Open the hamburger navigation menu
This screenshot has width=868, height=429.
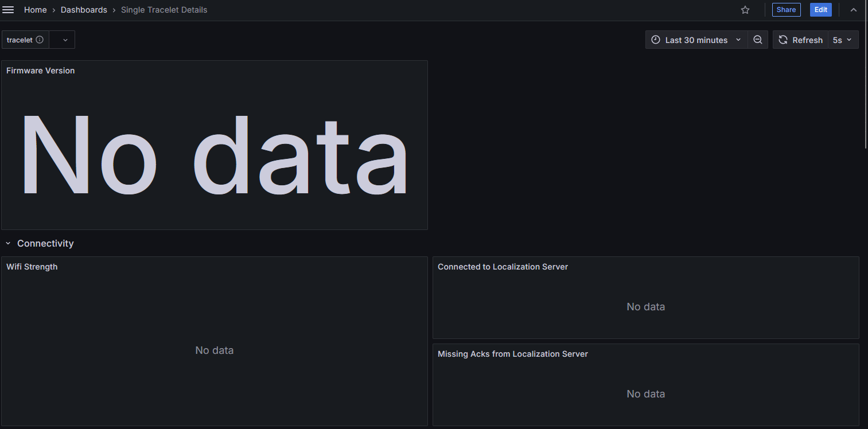9,10
